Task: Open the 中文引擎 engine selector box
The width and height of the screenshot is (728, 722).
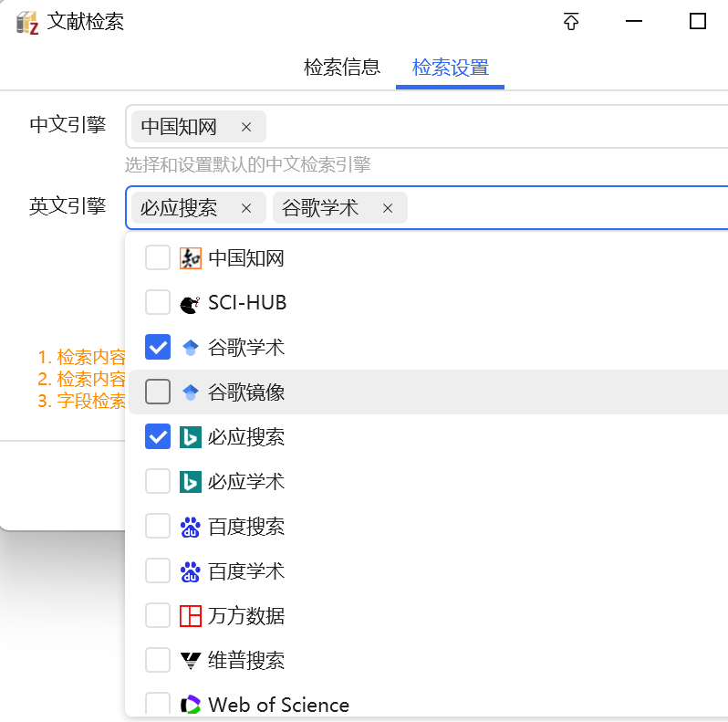Action: coord(426,126)
